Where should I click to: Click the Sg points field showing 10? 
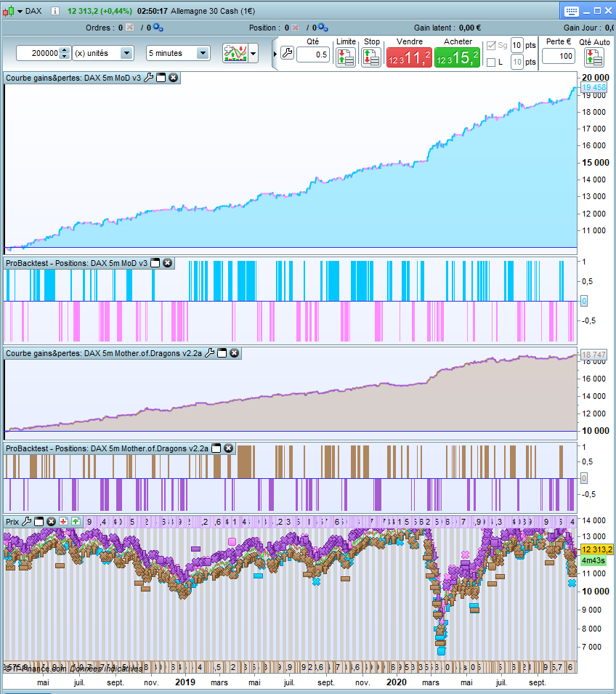click(516, 45)
